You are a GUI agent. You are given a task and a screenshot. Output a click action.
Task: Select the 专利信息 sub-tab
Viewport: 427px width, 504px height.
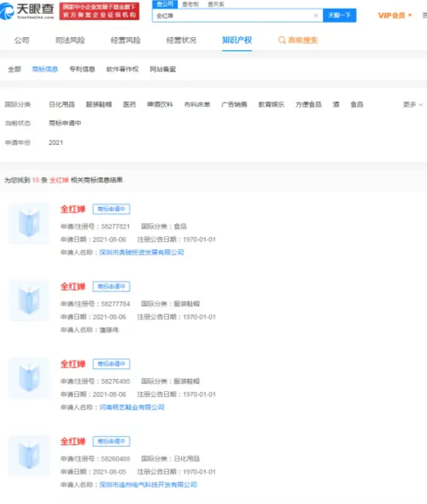[x=82, y=69]
